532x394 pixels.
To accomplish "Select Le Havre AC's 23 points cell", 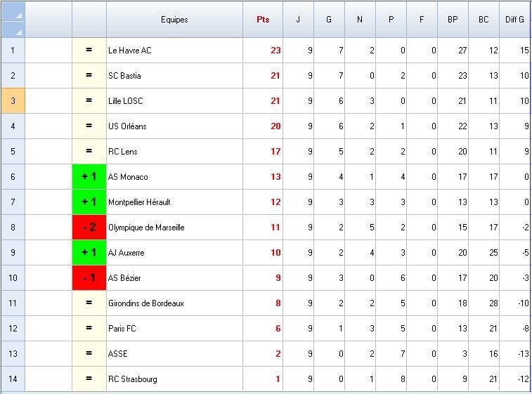I will 263,51.
